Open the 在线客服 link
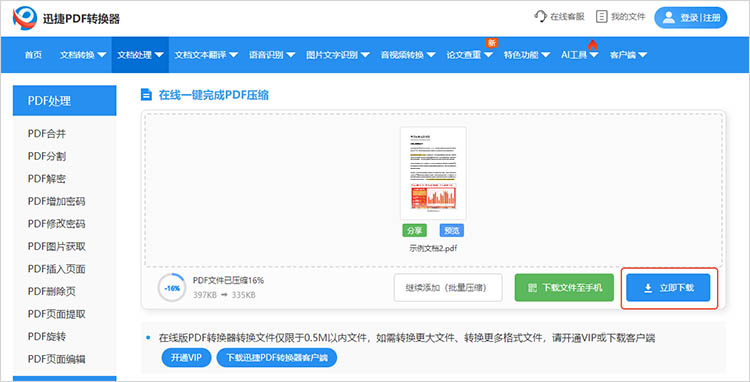Image resolution: width=750 pixels, height=382 pixels. pyautogui.click(x=559, y=17)
